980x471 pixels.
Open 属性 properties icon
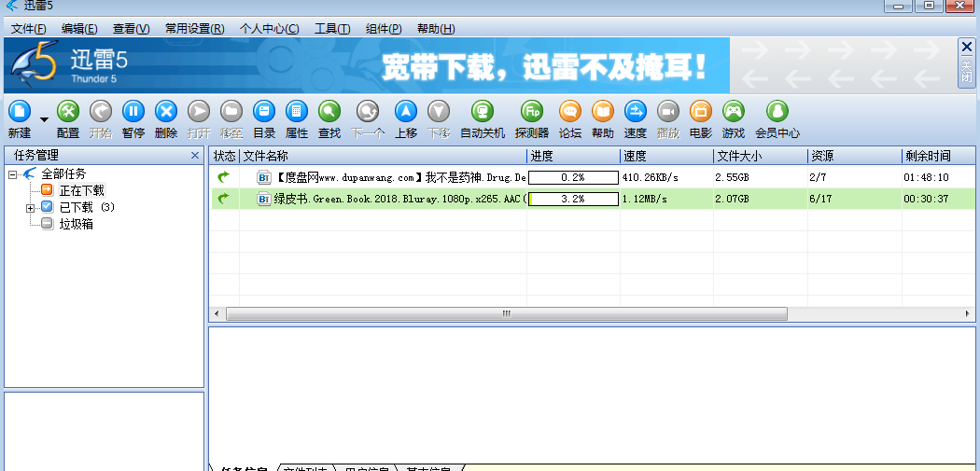tap(296, 113)
